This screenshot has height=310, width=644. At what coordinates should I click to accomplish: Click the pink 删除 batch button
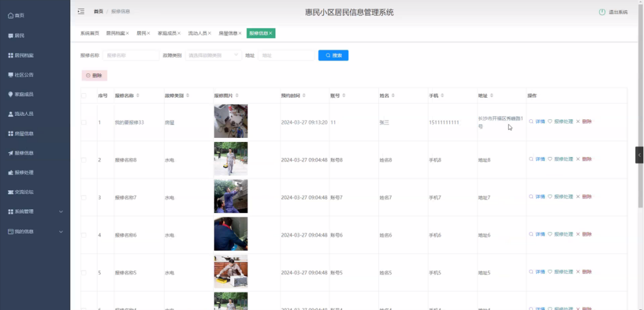point(95,75)
